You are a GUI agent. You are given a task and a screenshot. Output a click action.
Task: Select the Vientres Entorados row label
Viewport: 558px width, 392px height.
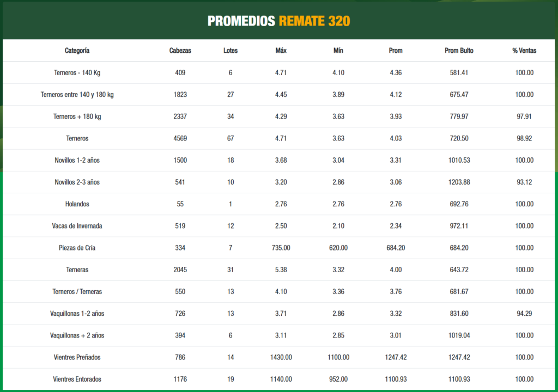click(77, 379)
